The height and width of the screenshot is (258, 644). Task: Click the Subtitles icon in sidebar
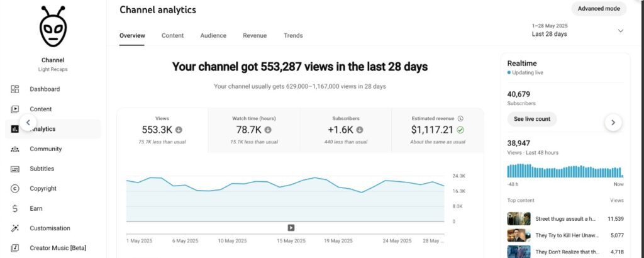coord(15,169)
